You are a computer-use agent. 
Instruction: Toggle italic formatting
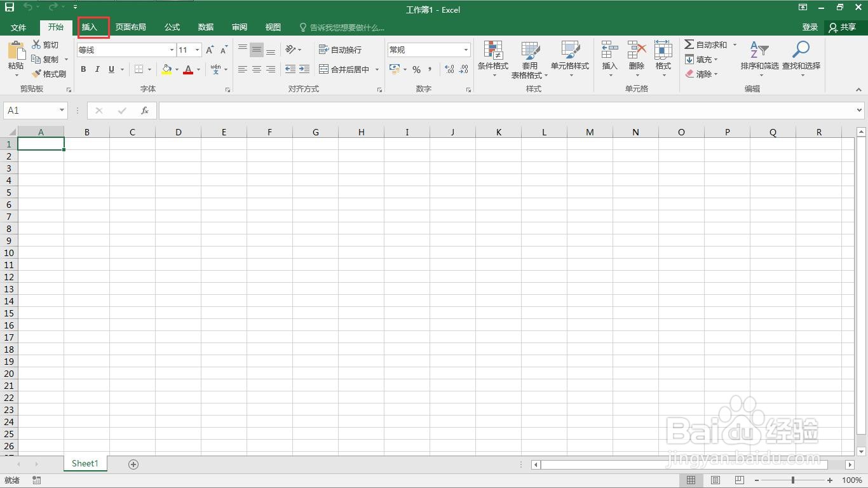coord(97,69)
